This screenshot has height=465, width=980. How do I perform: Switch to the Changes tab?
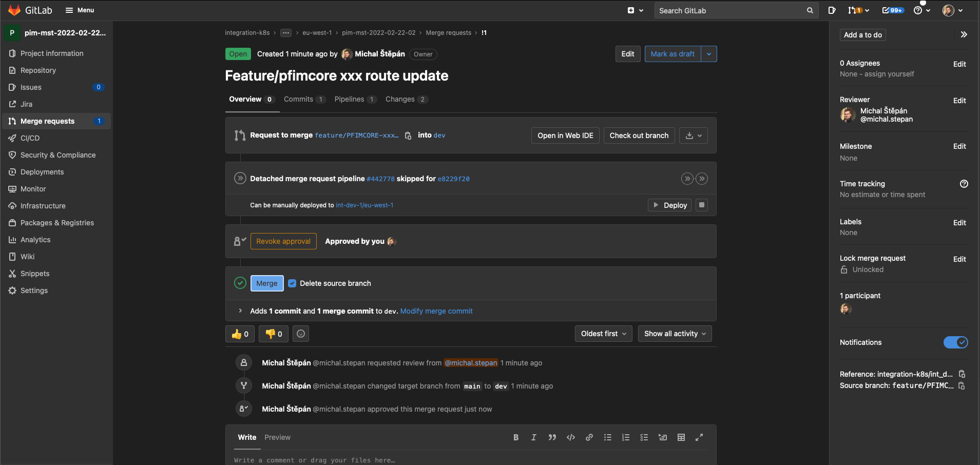406,99
